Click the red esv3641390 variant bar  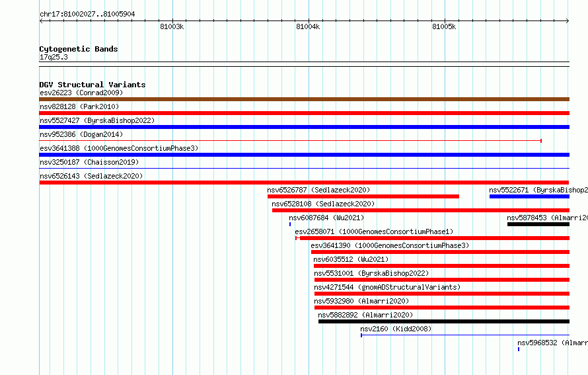tap(440, 252)
